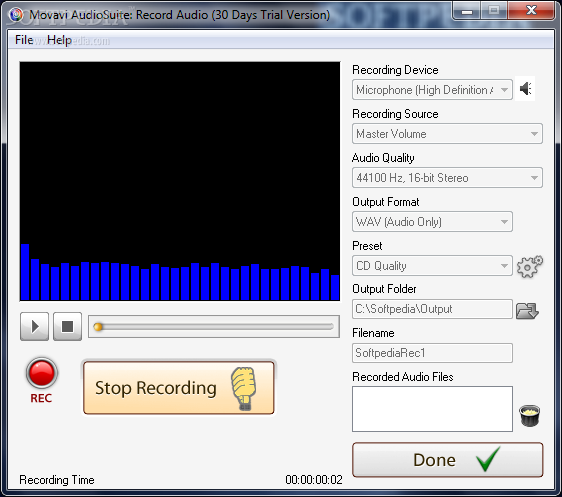Click the Output Folder path field
The height and width of the screenshot is (497, 562).
coord(432,309)
